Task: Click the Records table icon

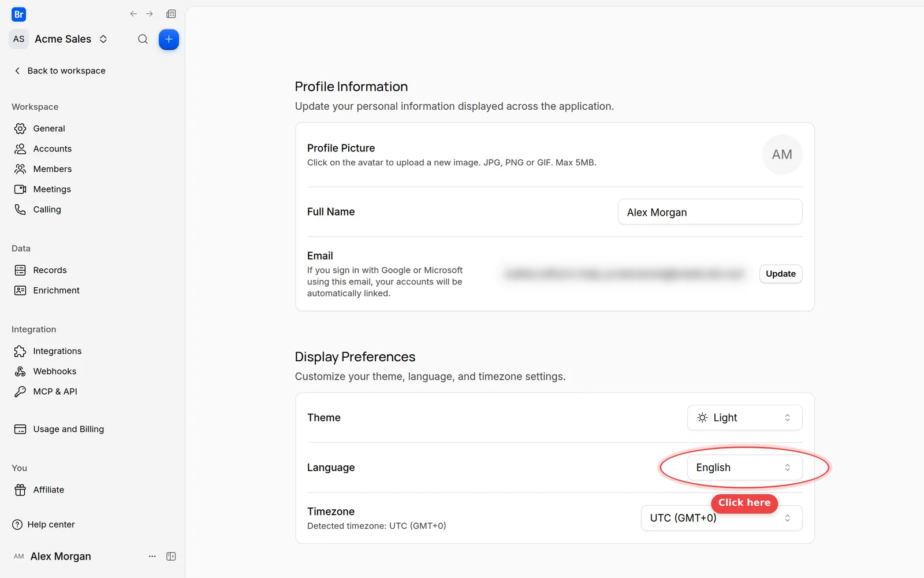Action: pyautogui.click(x=20, y=270)
